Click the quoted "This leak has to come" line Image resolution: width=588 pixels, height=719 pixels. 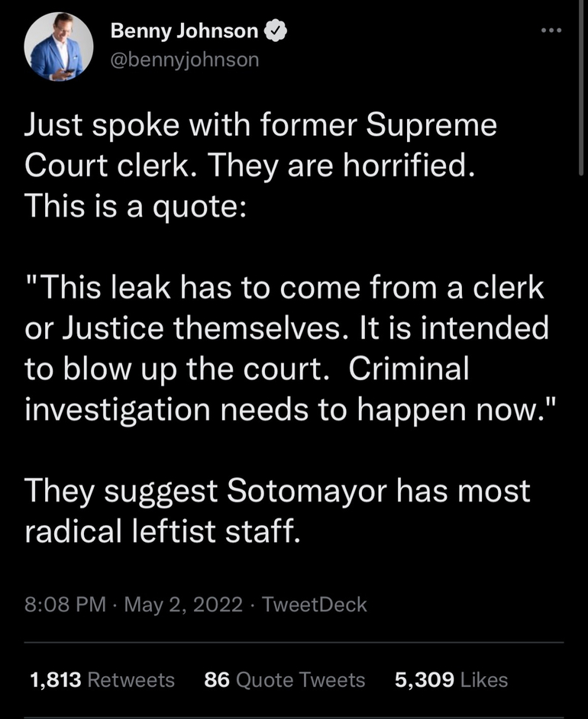pos(285,289)
